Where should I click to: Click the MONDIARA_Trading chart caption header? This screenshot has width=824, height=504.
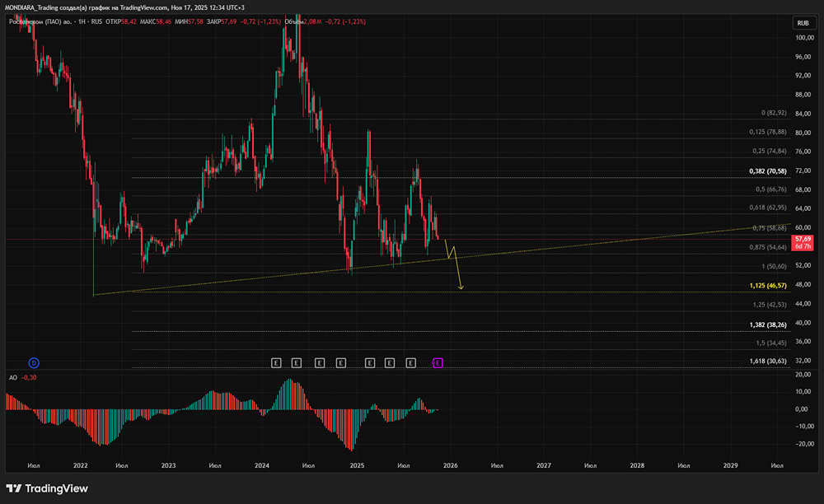click(x=124, y=7)
